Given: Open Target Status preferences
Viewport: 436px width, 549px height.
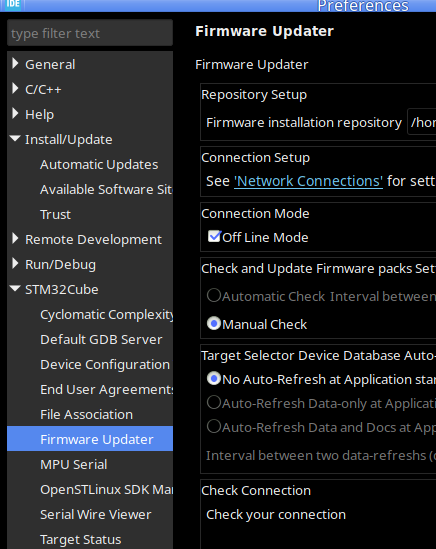Looking at the screenshot, I should coord(81,540).
